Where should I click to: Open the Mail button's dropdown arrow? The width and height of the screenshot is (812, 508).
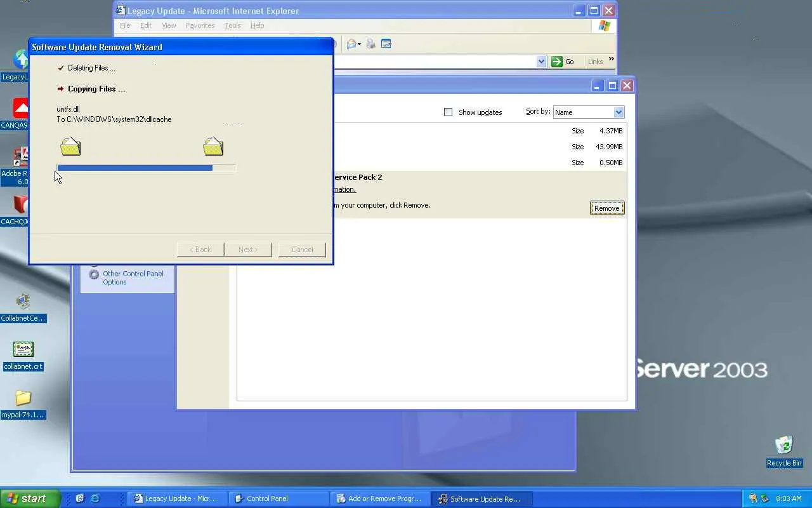[x=359, y=44]
